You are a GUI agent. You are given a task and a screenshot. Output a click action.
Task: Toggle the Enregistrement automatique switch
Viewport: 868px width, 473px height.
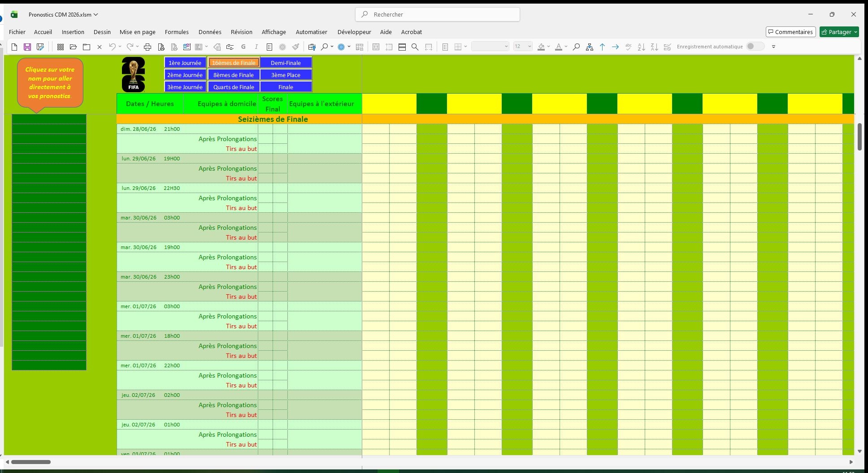[x=755, y=47]
